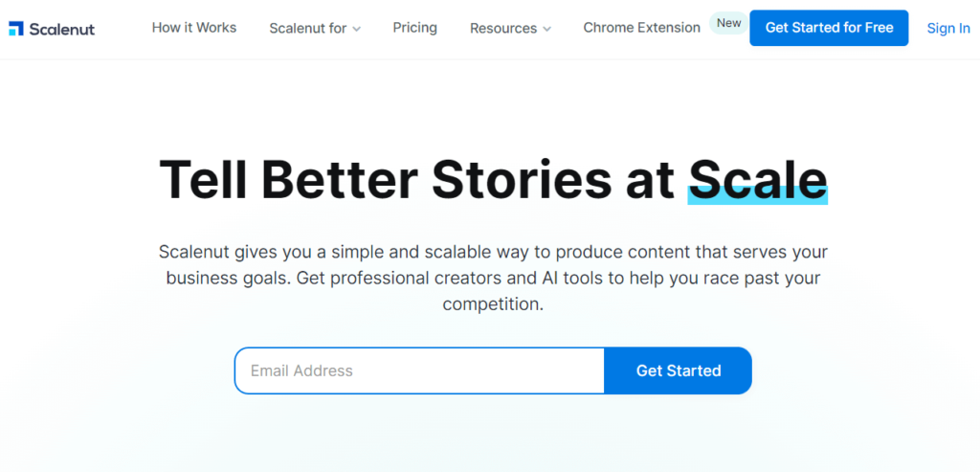Focus the Email Address field
The width and height of the screenshot is (980, 472).
[x=419, y=371]
